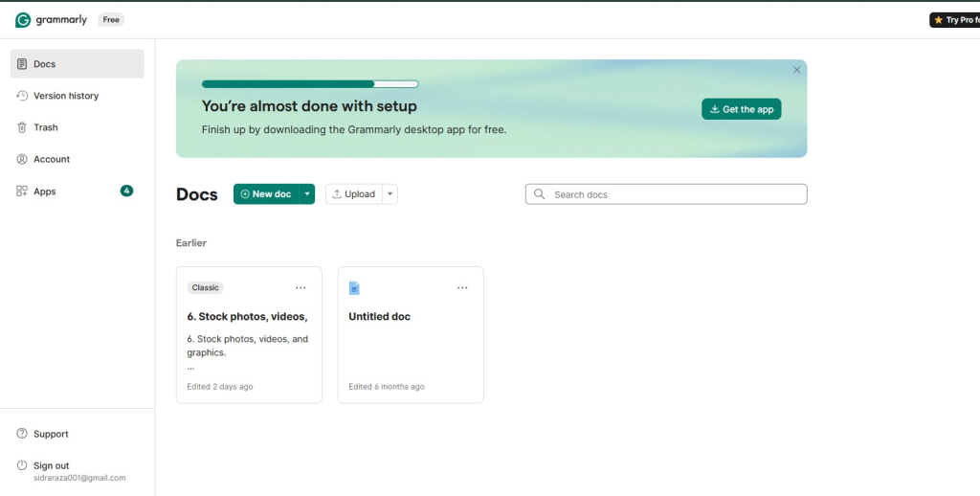Dismiss the setup banner with X
This screenshot has height=496, width=980.
(x=797, y=70)
